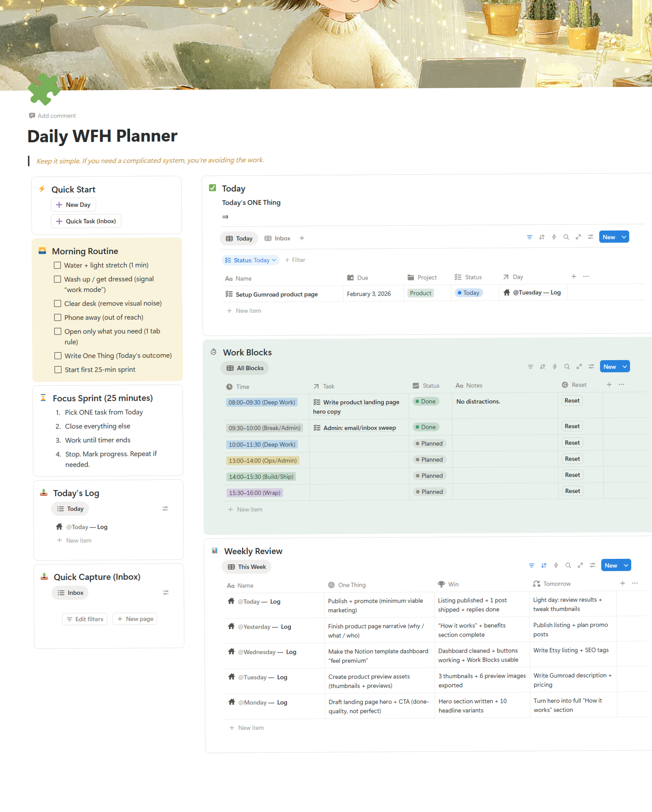The image size is (652, 812).
Task: Click the Daily WFH Planner page title
Action: [103, 136]
